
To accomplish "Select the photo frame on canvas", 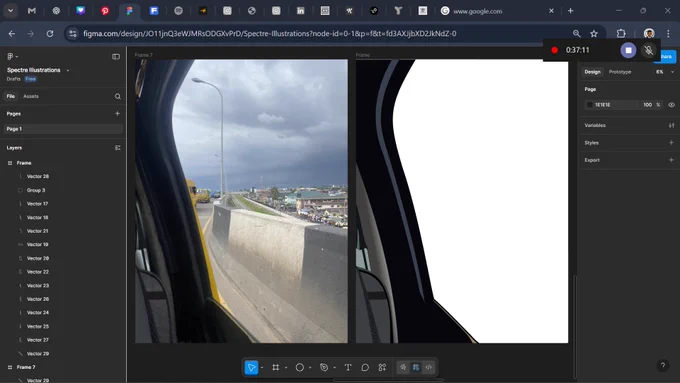I will [241, 201].
